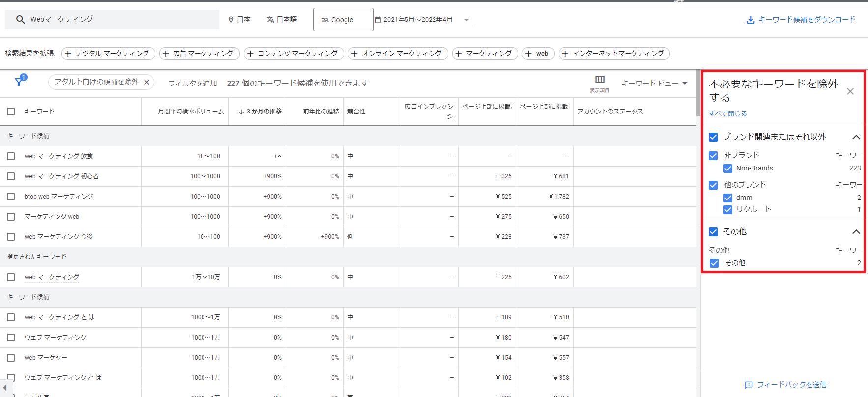Sort by 競合性 column header
The image size is (868, 397).
click(x=356, y=112)
